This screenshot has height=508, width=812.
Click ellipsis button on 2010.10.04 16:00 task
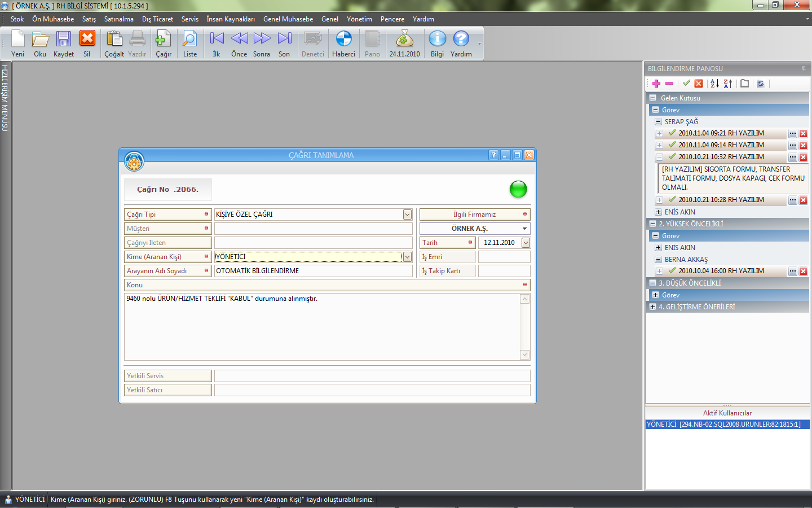793,271
